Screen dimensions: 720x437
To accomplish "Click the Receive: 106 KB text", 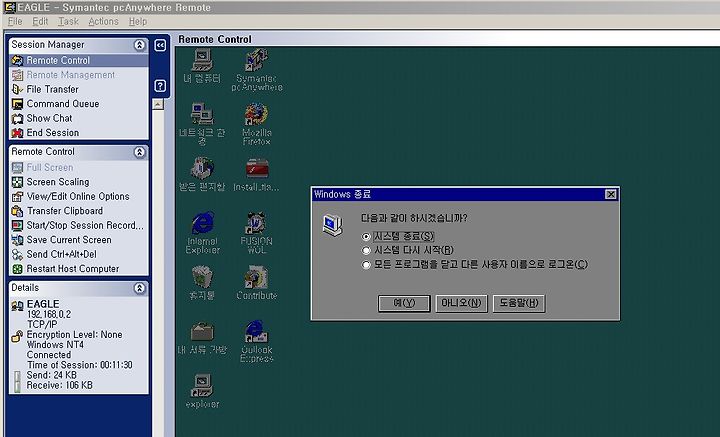I will point(59,385).
